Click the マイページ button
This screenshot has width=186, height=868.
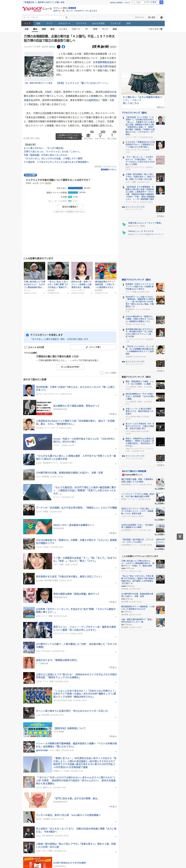coord(139,18)
